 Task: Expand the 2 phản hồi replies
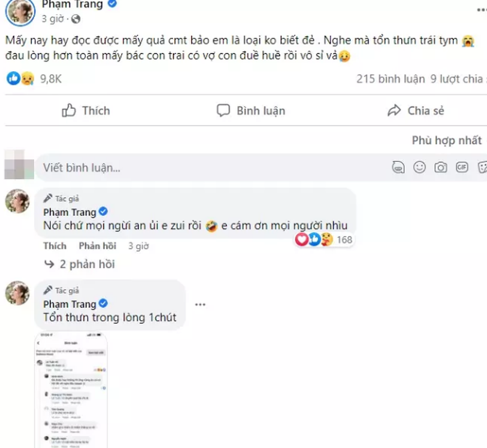[x=80, y=264]
